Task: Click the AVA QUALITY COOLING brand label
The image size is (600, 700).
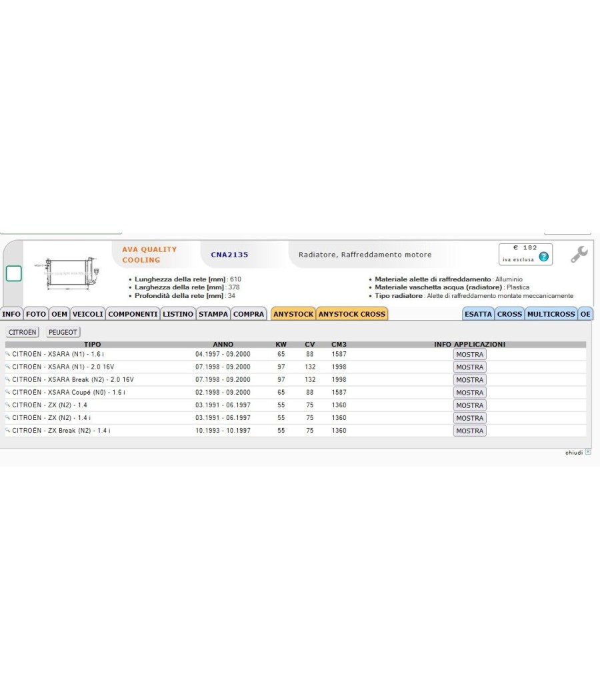Action: tap(149, 255)
